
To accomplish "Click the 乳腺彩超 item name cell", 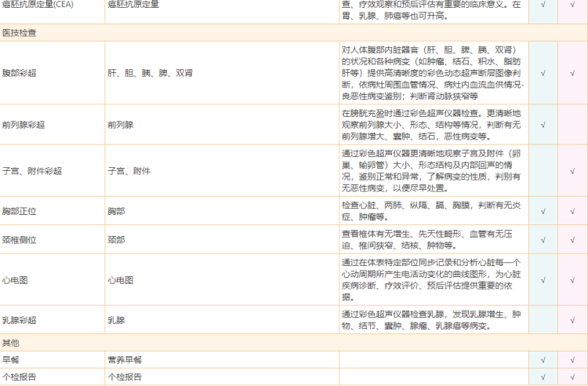I will click(x=24, y=320).
